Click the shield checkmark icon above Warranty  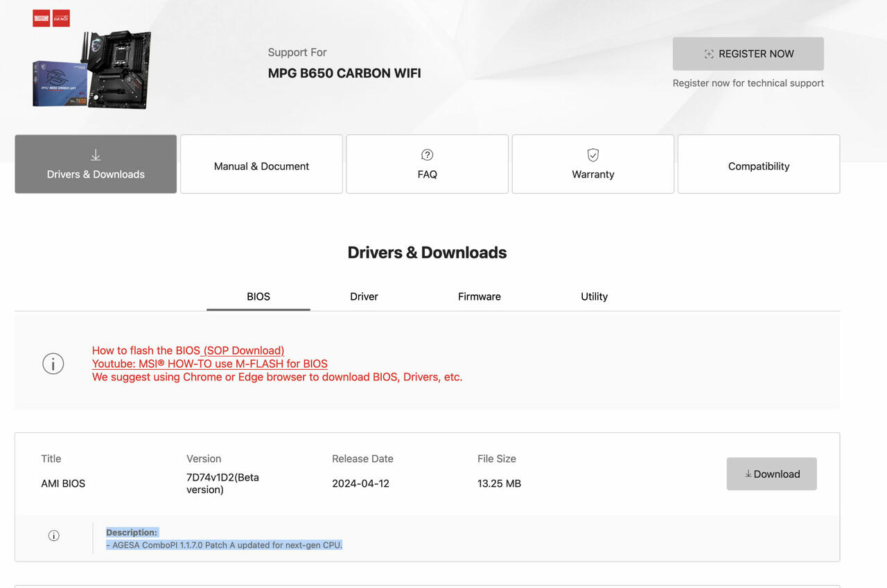[x=593, y=154]
